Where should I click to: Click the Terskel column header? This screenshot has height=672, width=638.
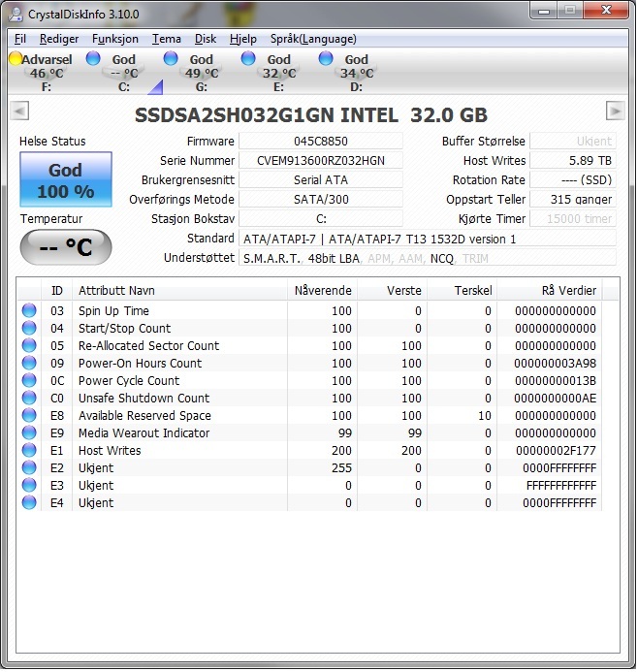tap(462, 290)
